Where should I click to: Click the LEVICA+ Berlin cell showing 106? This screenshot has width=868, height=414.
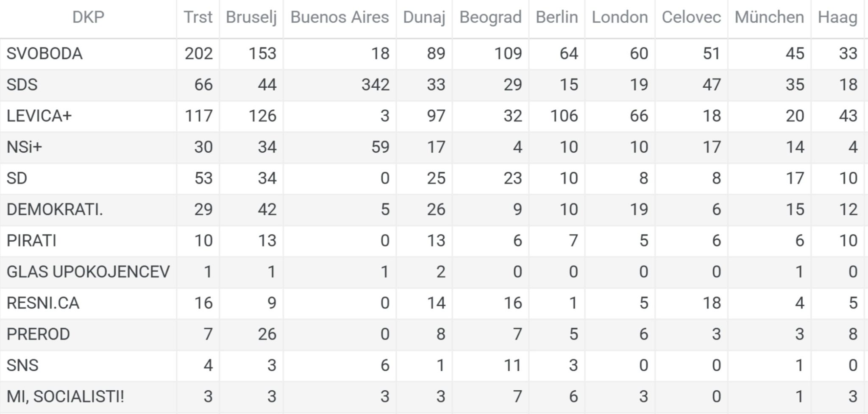click(x=564, y=116)
